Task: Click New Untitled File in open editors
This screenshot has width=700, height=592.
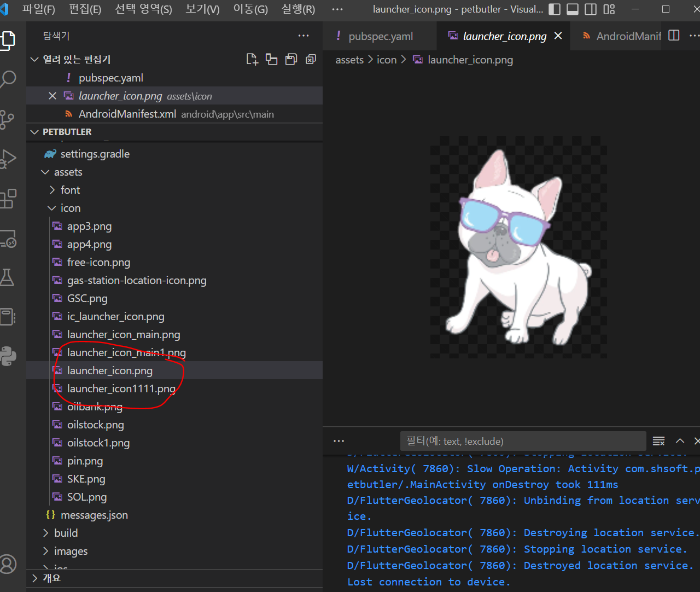Action: point(252,59)
